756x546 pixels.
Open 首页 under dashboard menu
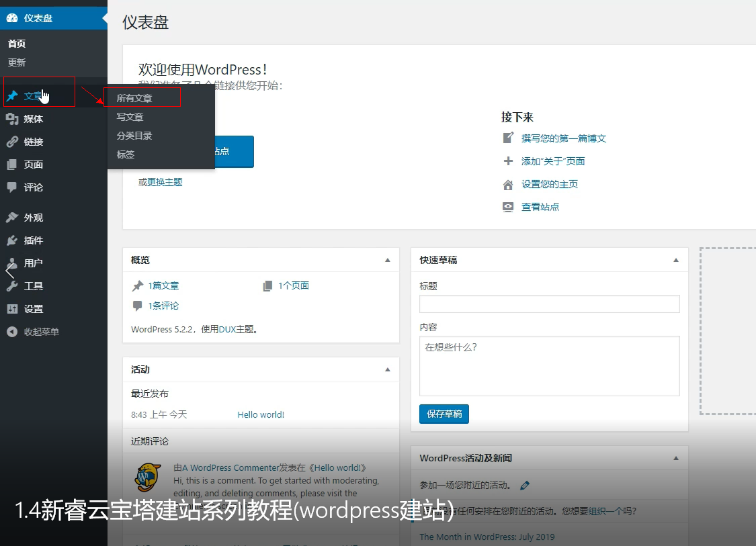[x=17, y=44]
